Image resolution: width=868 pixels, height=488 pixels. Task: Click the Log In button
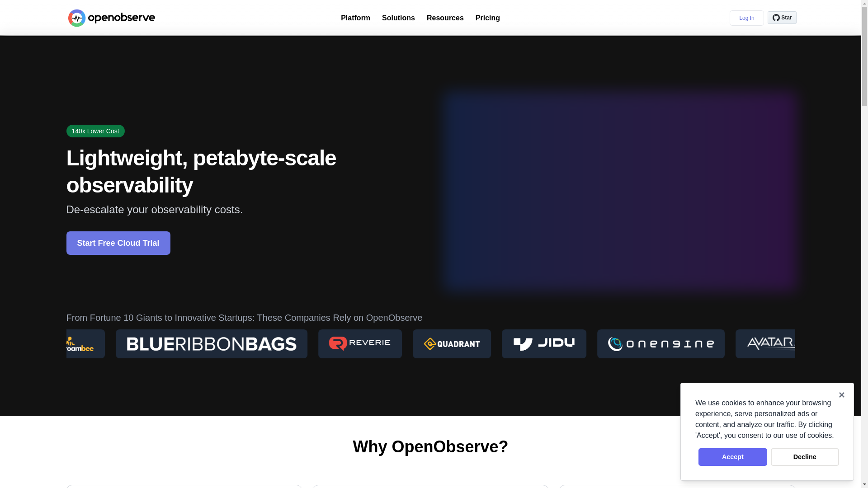[746, 18]
